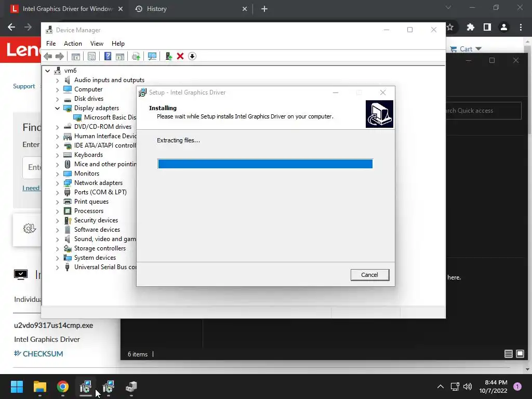Viewport: 532px width, 399px height.
Task: Expand the System devices node
Action: pyautogui.click(x=57, y=258)
